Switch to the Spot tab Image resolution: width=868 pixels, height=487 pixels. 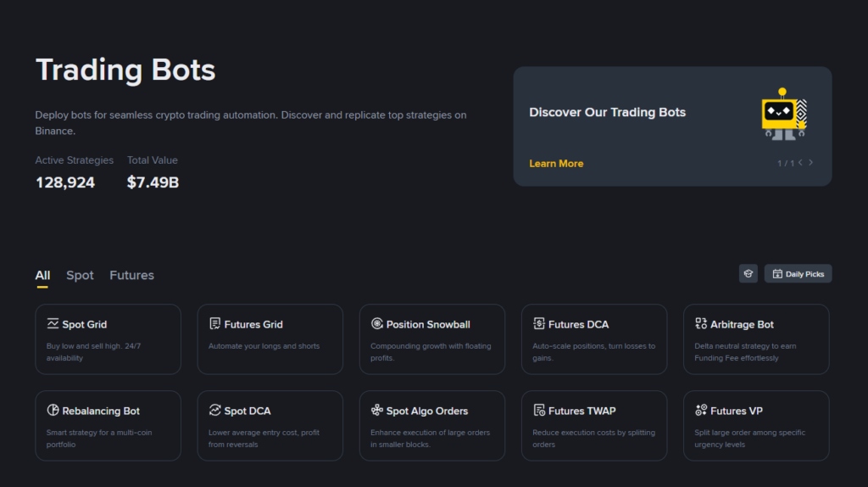tap(80, 276)
